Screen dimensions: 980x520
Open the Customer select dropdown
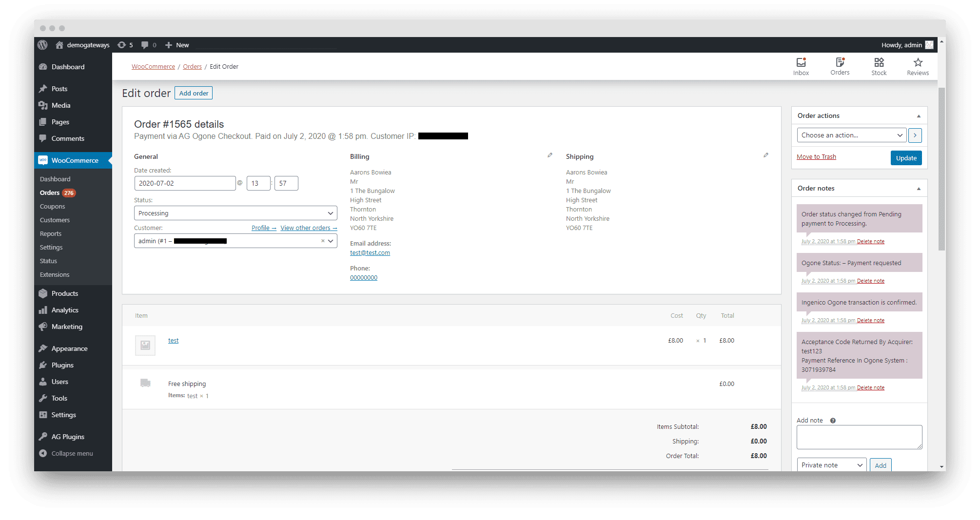(235, 241)
